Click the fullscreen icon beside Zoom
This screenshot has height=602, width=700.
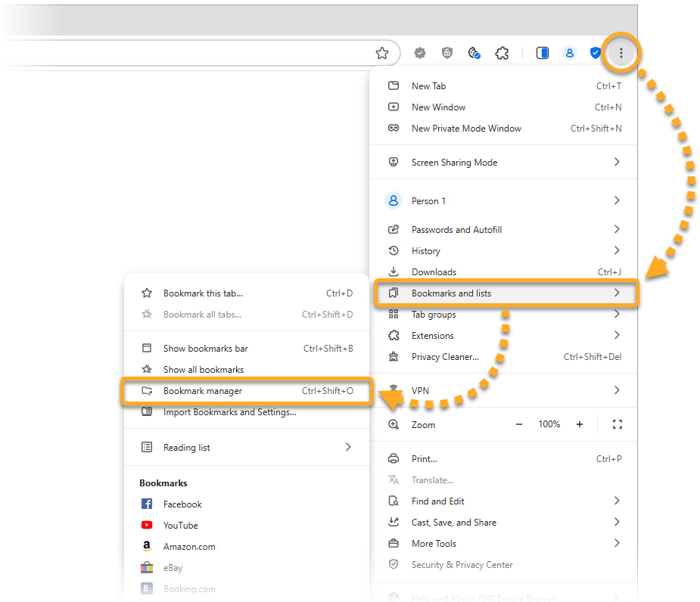(617, 424)
